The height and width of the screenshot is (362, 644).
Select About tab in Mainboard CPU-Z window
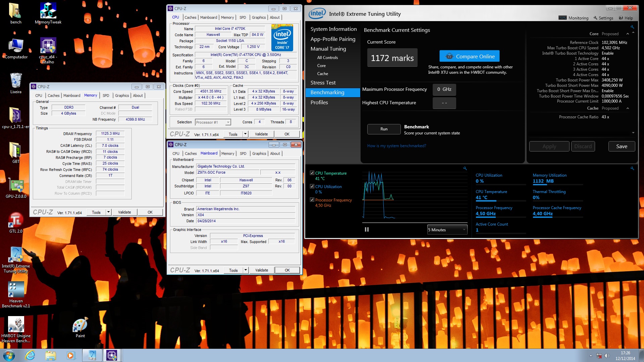click(x=275, y=154)
